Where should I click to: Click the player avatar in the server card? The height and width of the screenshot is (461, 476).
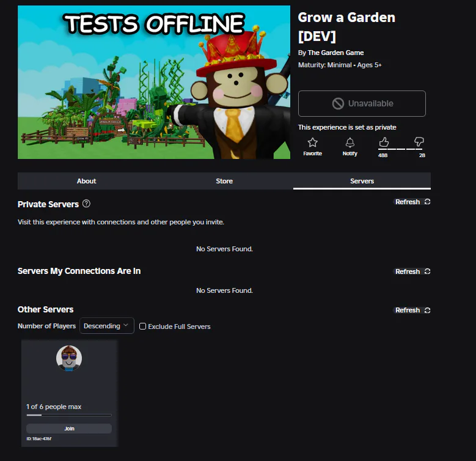69,358
